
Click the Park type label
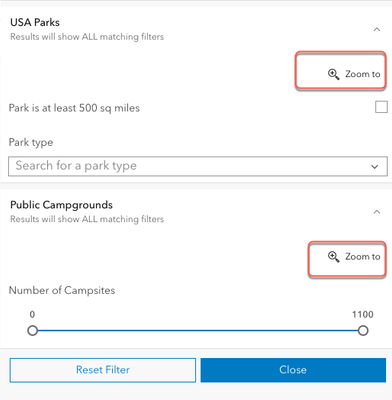[x=31, y=143]
